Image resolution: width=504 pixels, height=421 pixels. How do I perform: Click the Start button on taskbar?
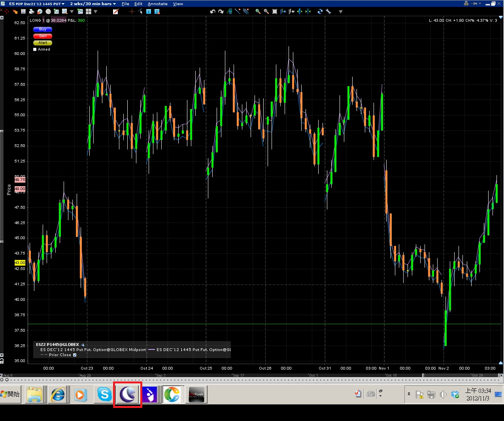[x=11, y=394]
